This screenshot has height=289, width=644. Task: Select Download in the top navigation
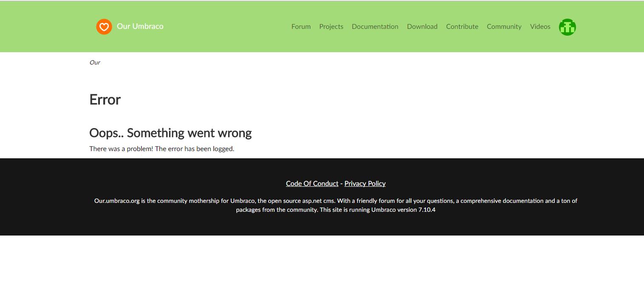(x=422, y=26)
